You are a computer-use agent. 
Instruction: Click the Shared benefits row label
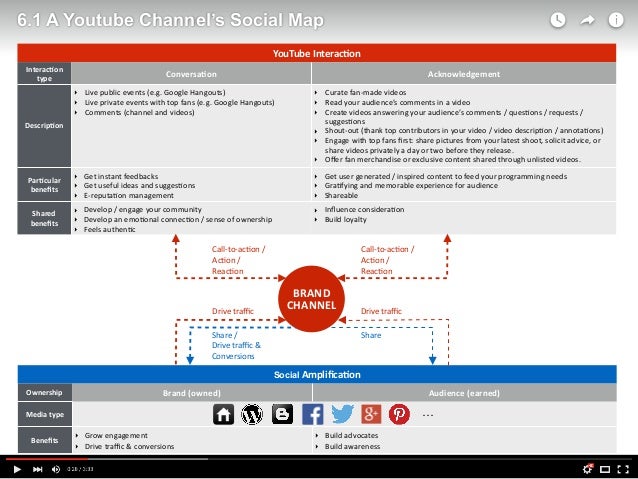pos(44,218)
